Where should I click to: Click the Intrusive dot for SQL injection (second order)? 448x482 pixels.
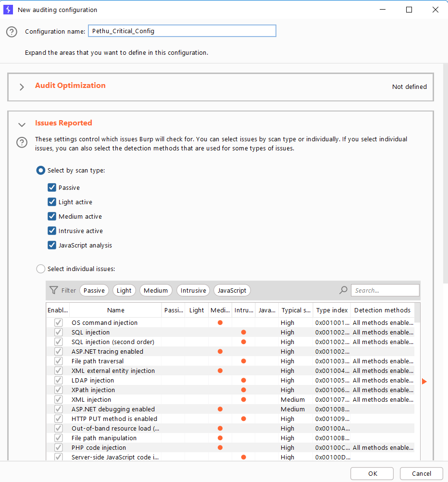tap(244, 342)
